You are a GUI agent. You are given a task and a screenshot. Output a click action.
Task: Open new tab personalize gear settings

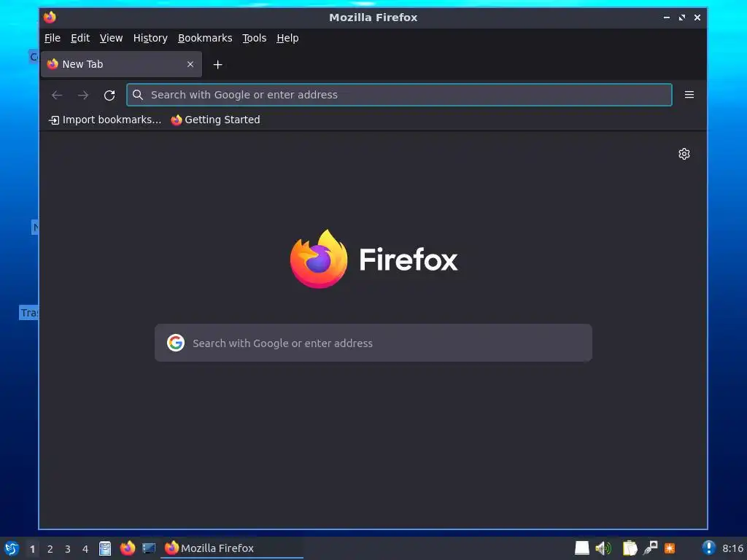(684, 154)
